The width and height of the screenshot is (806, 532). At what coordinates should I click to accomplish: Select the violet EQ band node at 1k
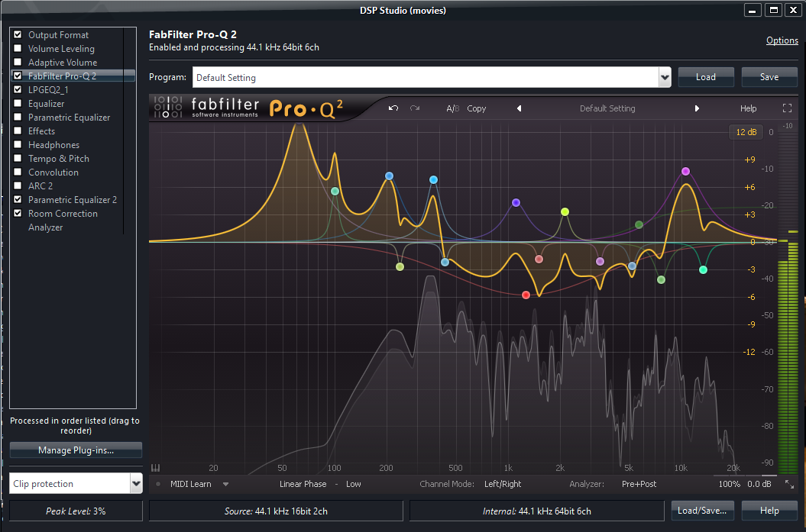tap(516, 203)
